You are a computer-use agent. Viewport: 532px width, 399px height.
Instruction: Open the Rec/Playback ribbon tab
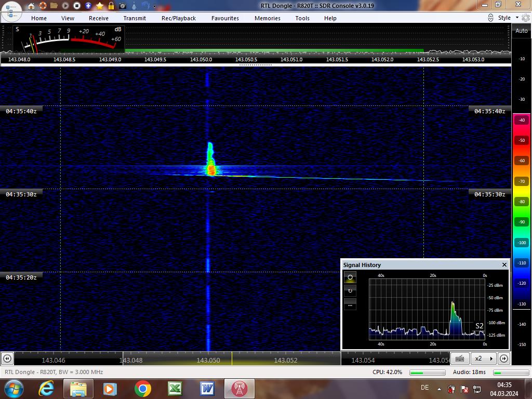click(x=179, y=18)
